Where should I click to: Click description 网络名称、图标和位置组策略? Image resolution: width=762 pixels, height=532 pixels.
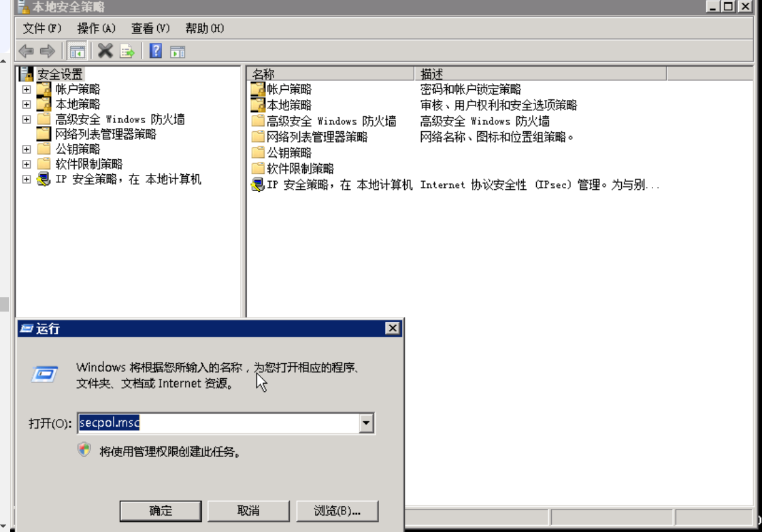tap(497, 137)
